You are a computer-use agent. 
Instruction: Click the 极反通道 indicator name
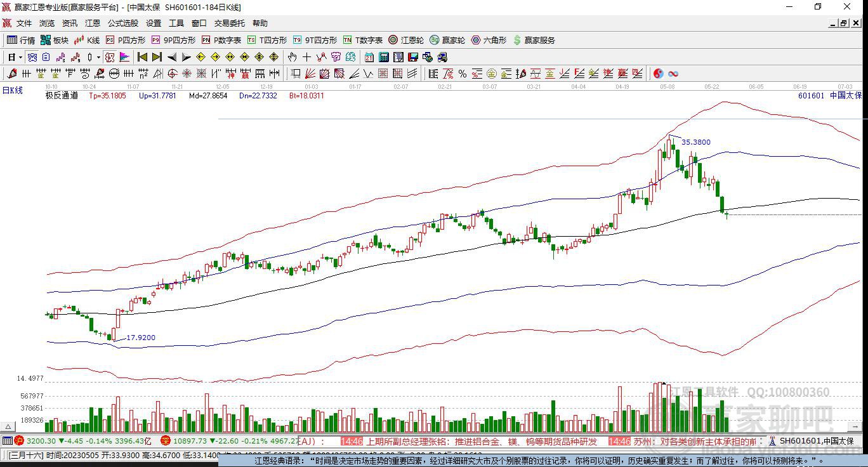pyautogui.click(x=62, y=96)
